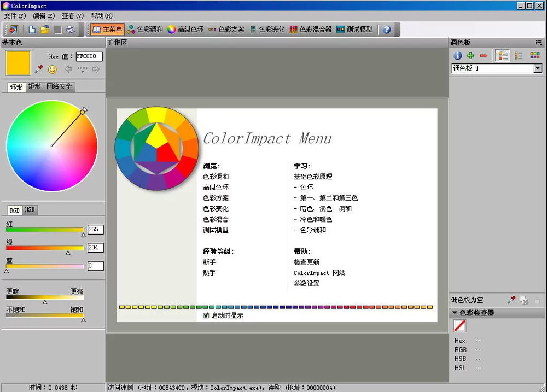
Task: Click the 红 color slider
Action: pyautogui.click(x=45, y=230)
